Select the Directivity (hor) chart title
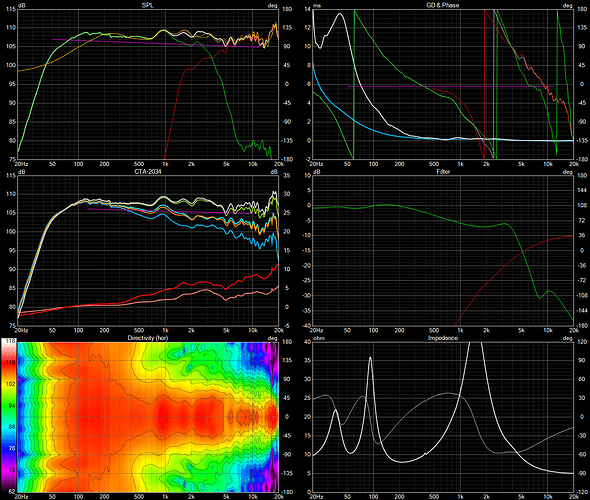590x500 pixels. point(148,338)
